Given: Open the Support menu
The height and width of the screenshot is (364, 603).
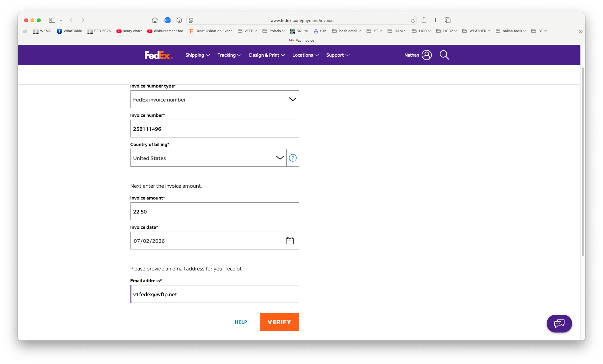Looking at the screenshot, I should tap(338, 55).
